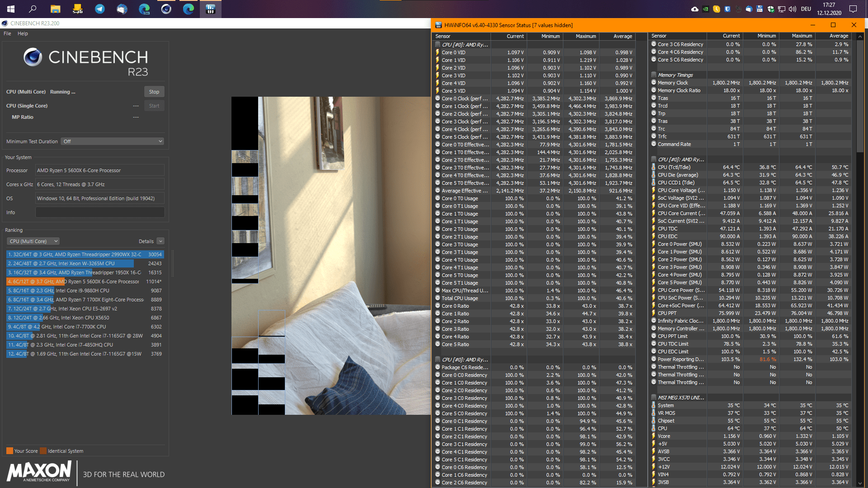The image size is (868, 488).
Task: Click the lightning icon beside Core 0 VID
Action: (438, 52)
